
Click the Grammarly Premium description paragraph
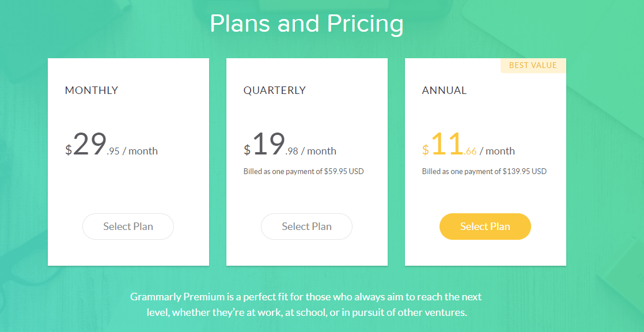[306, 304]
